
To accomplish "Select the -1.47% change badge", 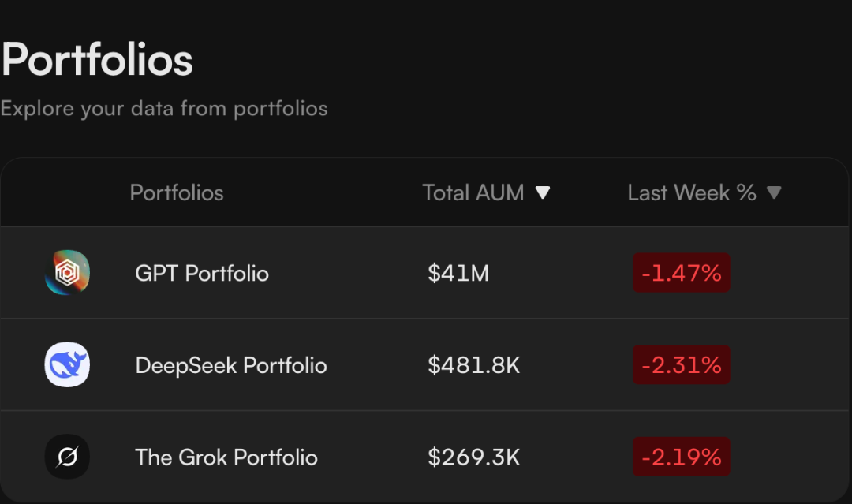I will pos(682,273).
